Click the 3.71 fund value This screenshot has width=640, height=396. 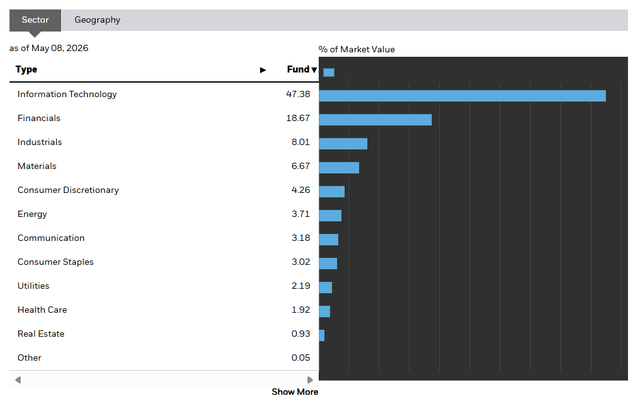(x=300, y=214)
